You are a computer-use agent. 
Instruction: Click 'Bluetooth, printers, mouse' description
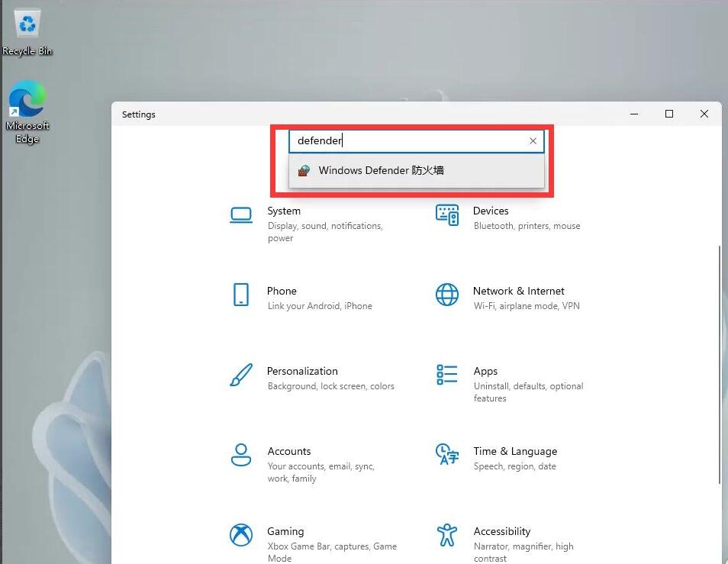(527, 226)
